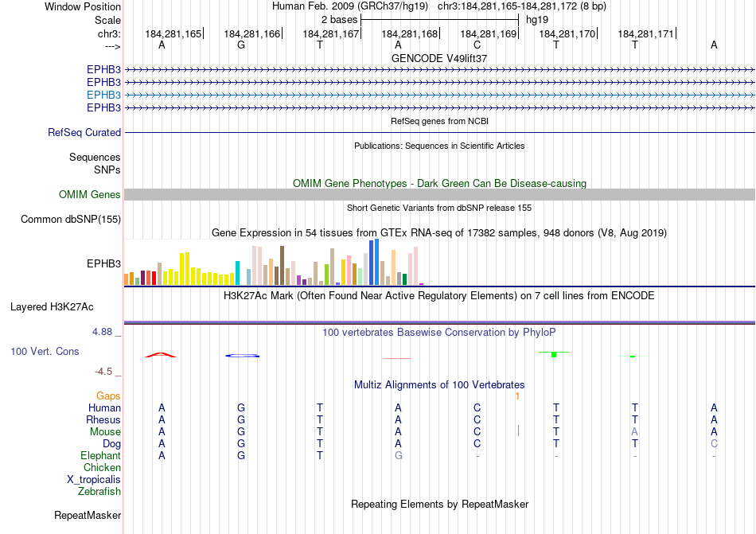
Task: Click the '2 bases' scale bar
Action: 440,20
